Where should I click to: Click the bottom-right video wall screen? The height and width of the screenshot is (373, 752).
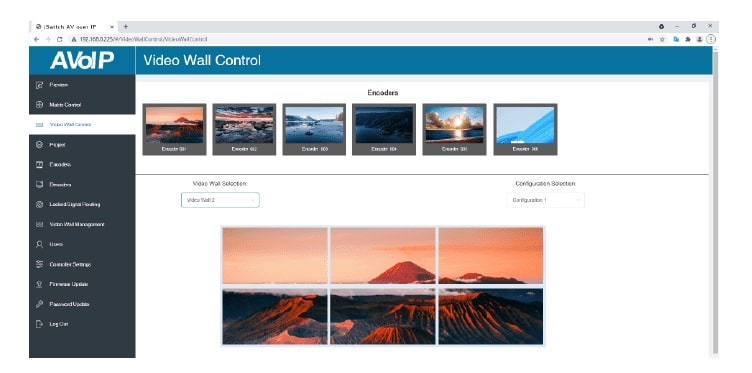click(491, 316)
